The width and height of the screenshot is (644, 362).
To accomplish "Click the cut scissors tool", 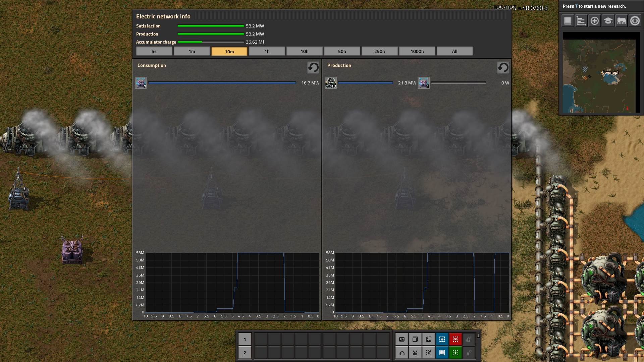I will pyautogui.click(x=415, y=353).
